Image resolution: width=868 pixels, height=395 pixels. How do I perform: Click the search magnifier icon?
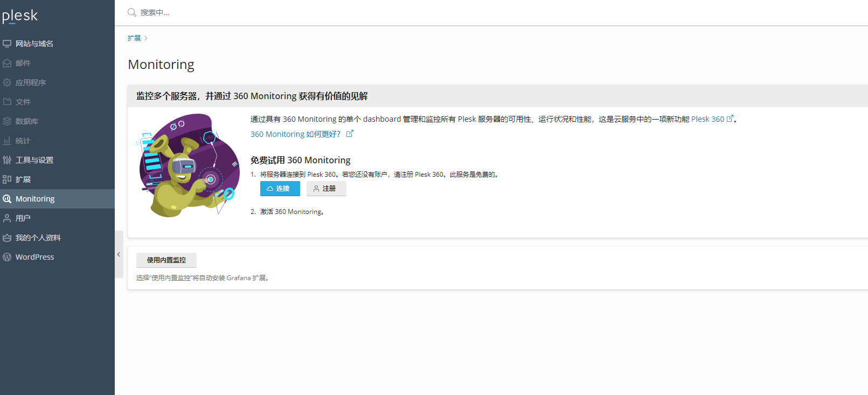131,12
